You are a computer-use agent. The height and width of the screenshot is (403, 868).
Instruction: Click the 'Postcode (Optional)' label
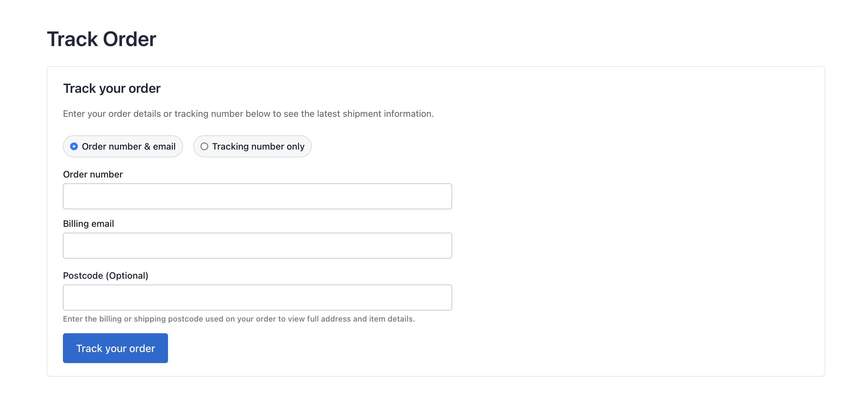tap(105, 275)
